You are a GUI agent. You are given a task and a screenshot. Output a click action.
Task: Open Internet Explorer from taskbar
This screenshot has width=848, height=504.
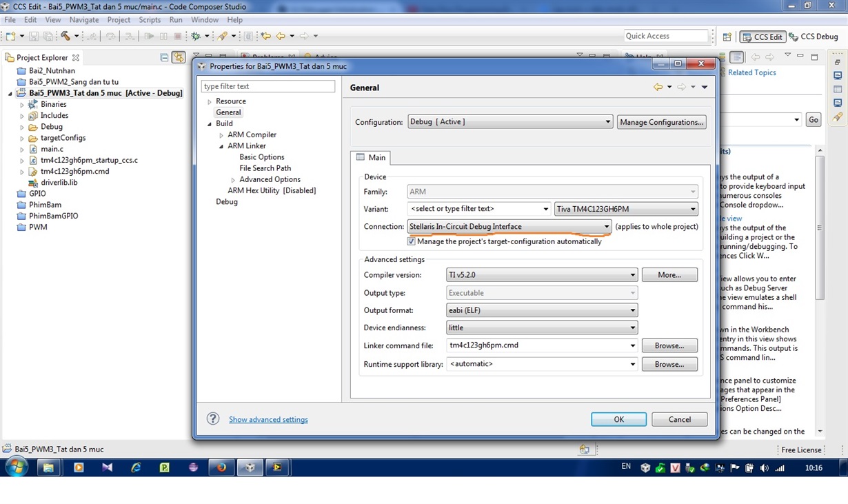click(x=136, y=467)
